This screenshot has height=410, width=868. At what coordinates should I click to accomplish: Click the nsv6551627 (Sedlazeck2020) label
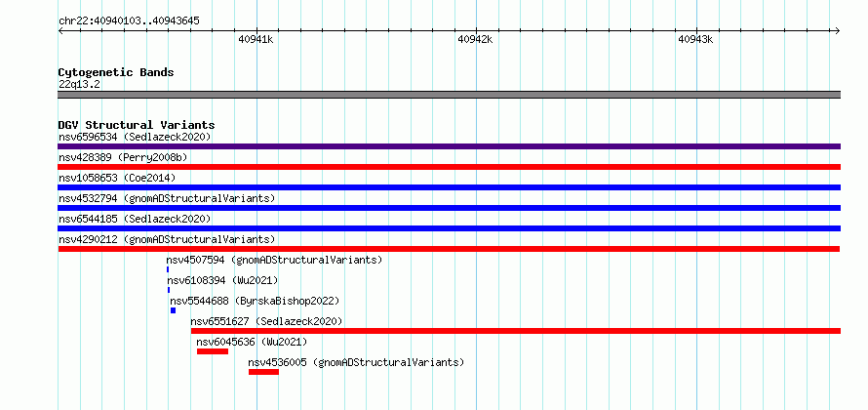click(266, 321)
